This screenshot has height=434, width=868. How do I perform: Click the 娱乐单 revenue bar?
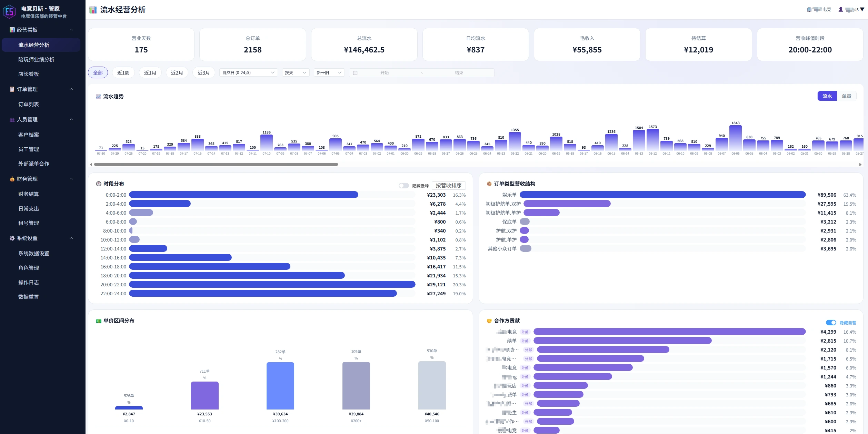663,195
